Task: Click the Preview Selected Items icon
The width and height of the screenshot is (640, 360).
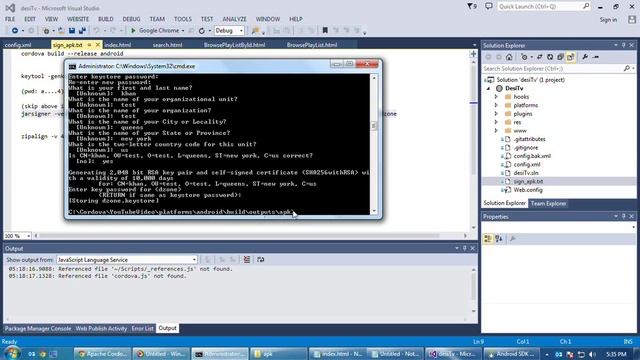Action: coord(596,57)
